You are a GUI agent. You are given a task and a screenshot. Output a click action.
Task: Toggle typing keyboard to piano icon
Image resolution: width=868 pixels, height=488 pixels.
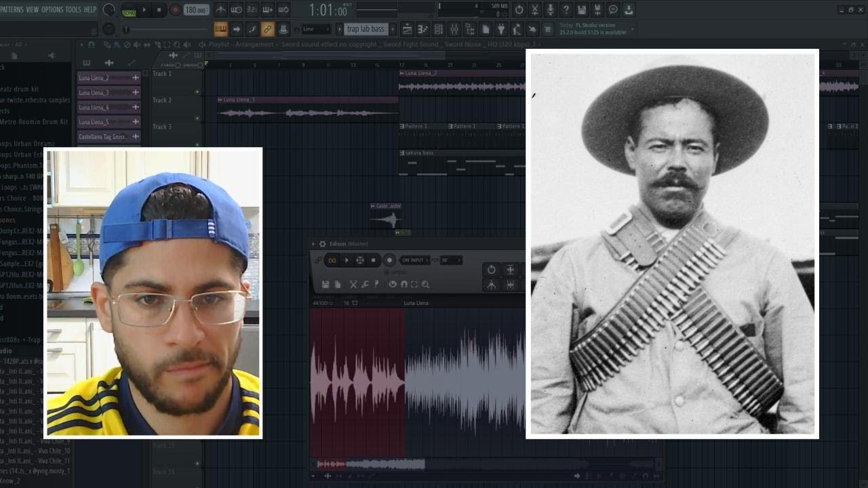(220, 29)
